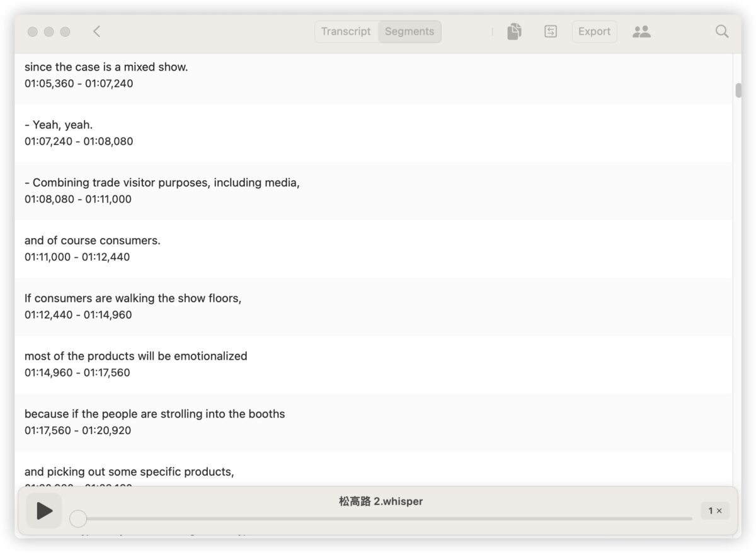Viewport: 756px width, 553px height.
Task: Zoom the window with the green button
Action: coord(65,31)
